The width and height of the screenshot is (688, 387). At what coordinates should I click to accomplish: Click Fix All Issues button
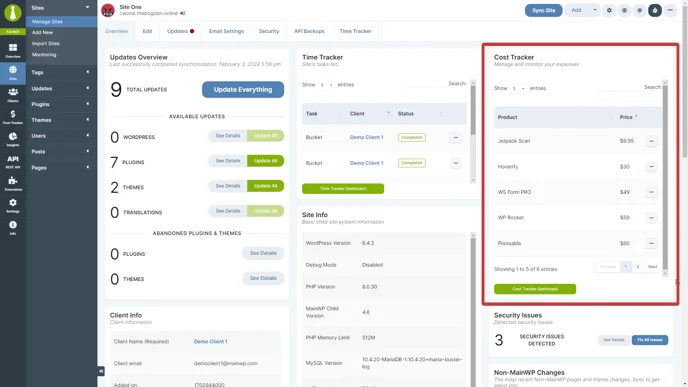coord(650,340)
